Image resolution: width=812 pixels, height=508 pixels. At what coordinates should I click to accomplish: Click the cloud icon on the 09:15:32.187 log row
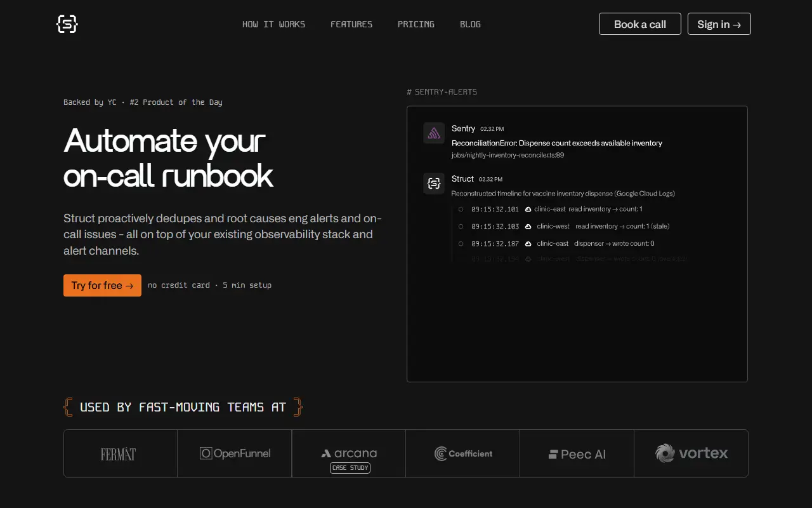pos(528,243)
